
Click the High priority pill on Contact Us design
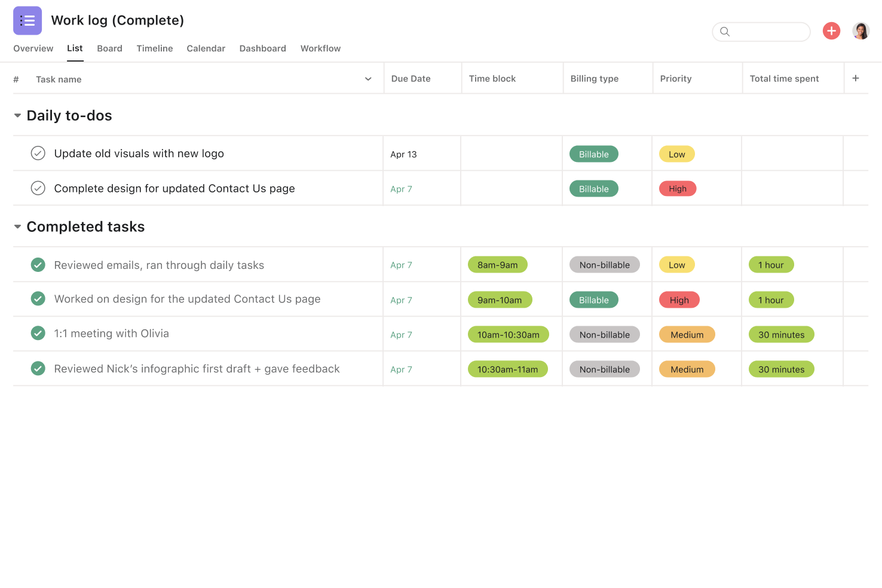point(678,188)
